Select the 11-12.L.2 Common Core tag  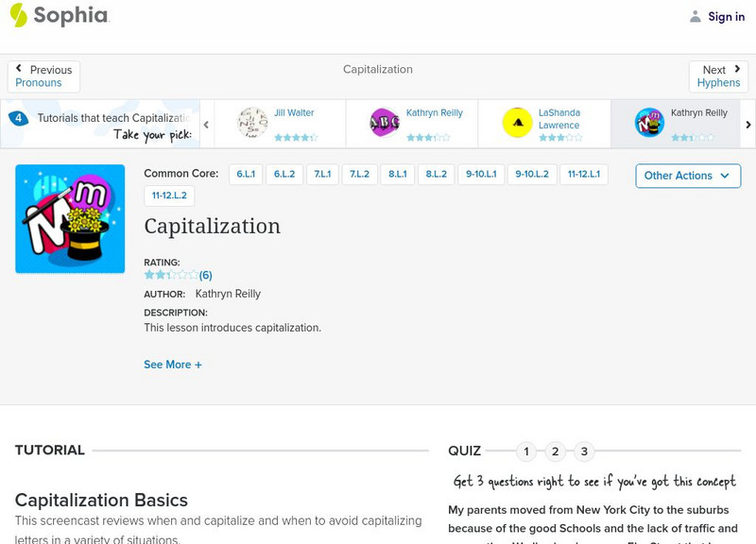click(x=169, y=195)
